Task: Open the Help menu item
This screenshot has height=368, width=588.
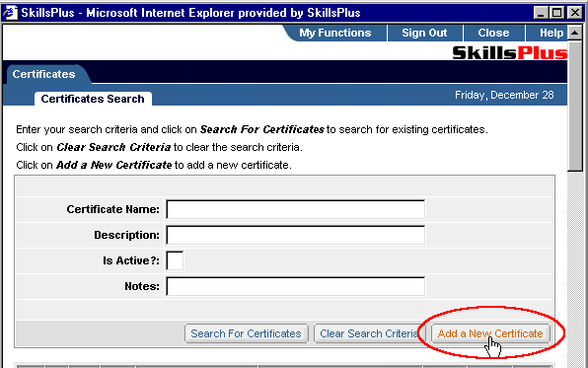Action: (551, 33)
